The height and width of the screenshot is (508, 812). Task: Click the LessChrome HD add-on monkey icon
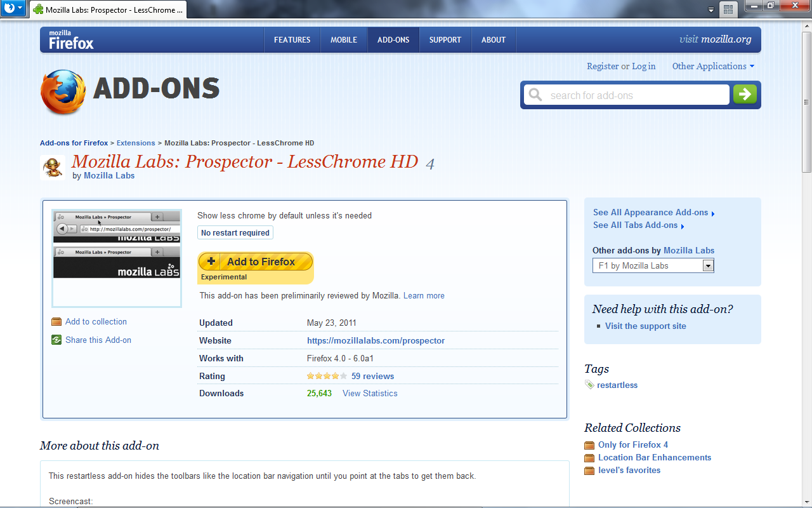[52, 168]
